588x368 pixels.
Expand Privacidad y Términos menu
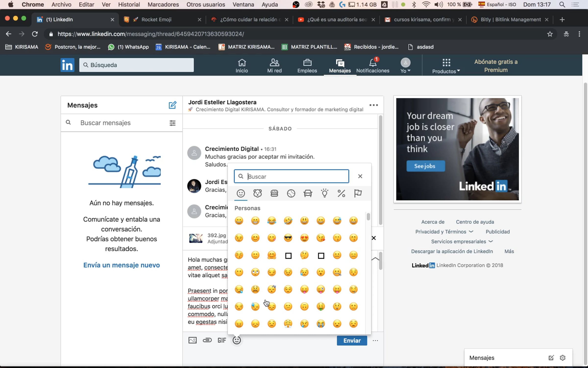444,232
